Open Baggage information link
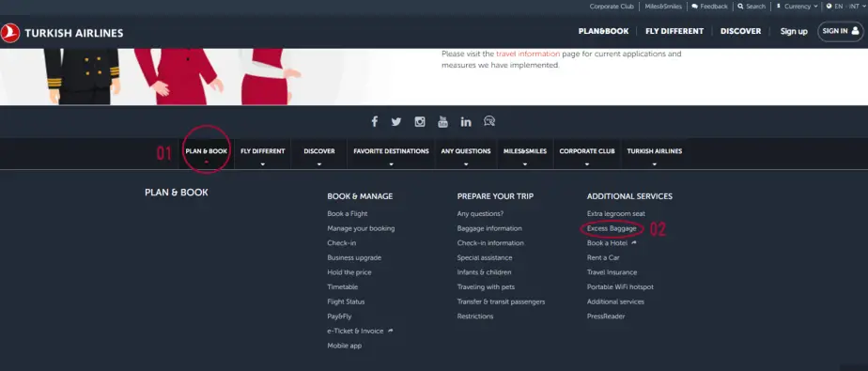 (489, 228)
